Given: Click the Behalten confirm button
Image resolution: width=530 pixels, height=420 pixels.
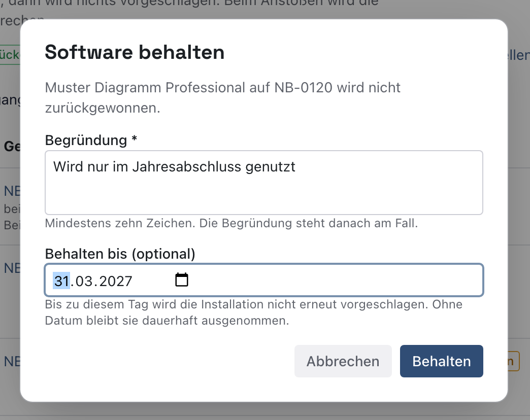Looking at the screenshot, I should point(442,361).
